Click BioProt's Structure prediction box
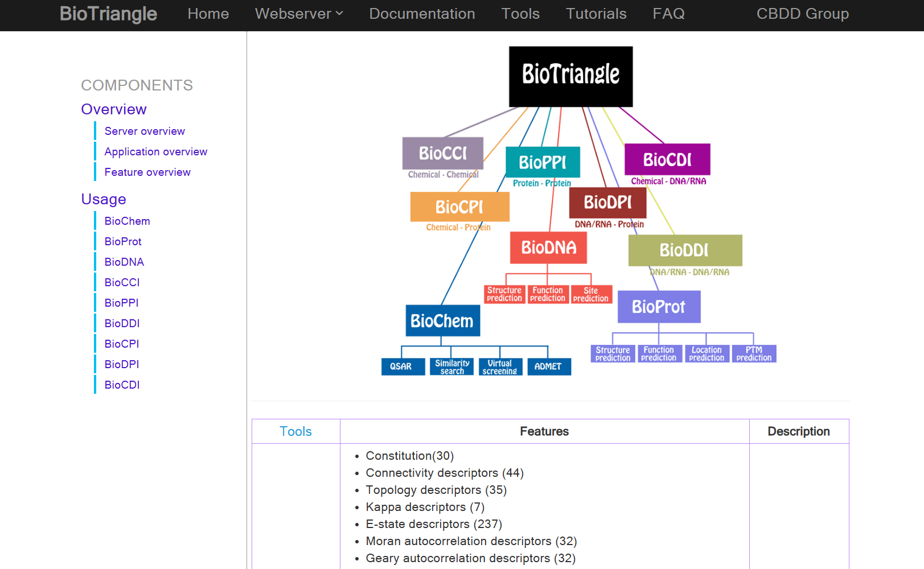The width and height of the screenshot is (924, 569). pyautogui.click(x=613, y=354)
